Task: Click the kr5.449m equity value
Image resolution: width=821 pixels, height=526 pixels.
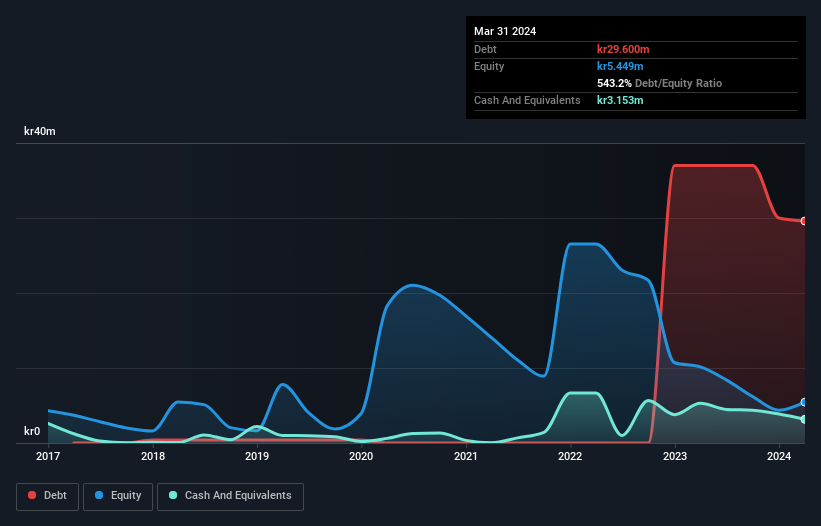Action: pos(620,66)
